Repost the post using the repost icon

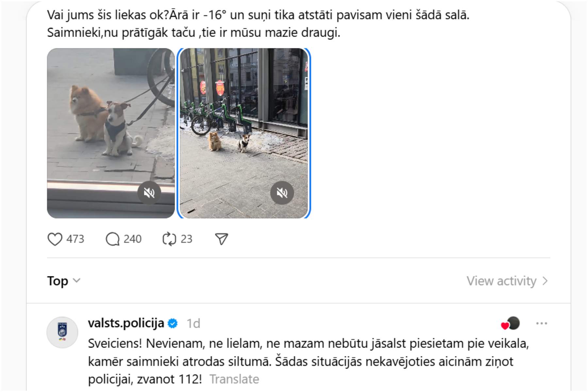[x=169, y=239]
